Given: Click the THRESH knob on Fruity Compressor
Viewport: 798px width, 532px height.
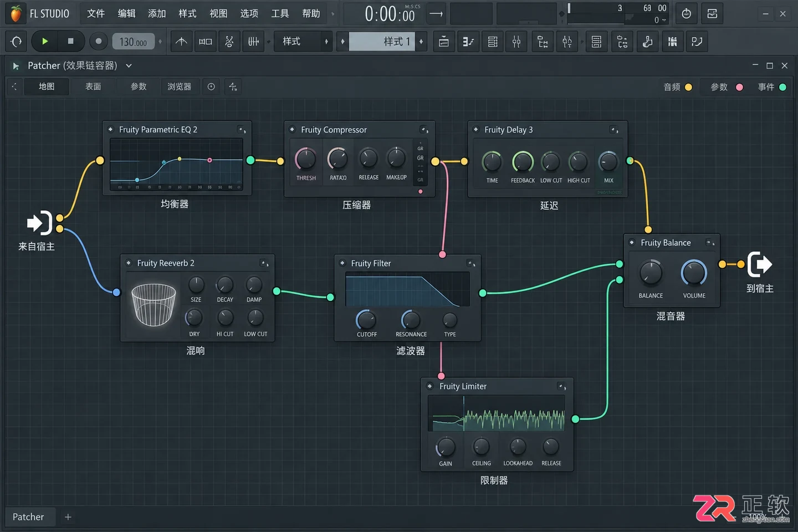Looking at the screenshot, I should pos(305,160).
